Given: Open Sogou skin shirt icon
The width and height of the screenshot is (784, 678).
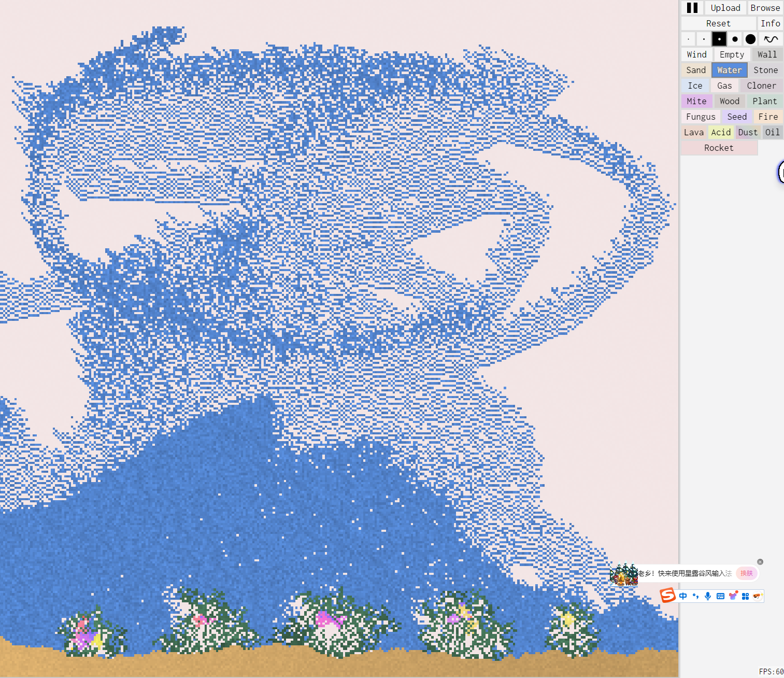Looking at the screenshot, I should click(733, 596).
